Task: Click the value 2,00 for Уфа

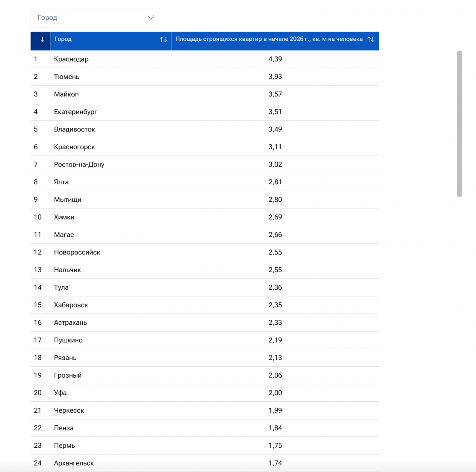Action: [x=275, y=393]
